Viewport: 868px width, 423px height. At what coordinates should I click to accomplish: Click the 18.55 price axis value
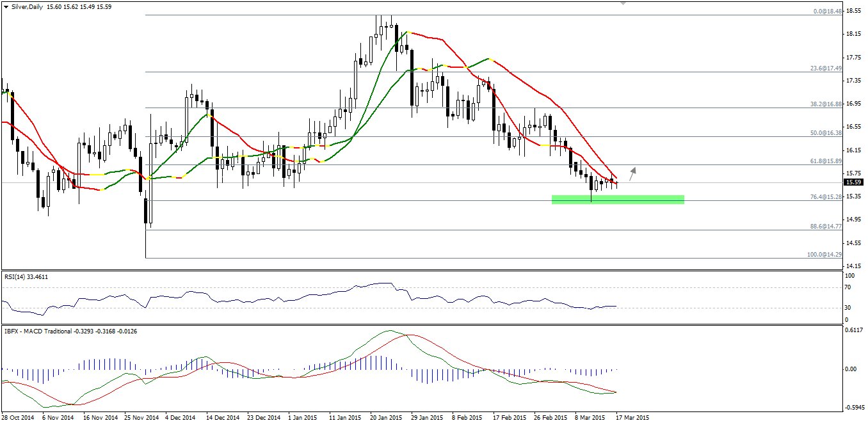pyautogui.click(x=853, y=11)
